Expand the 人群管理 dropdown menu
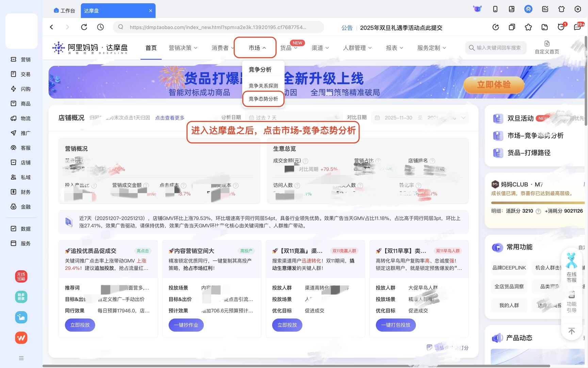Image resolution: width=588 pixels, height=368 pixels. pos(357,48)
